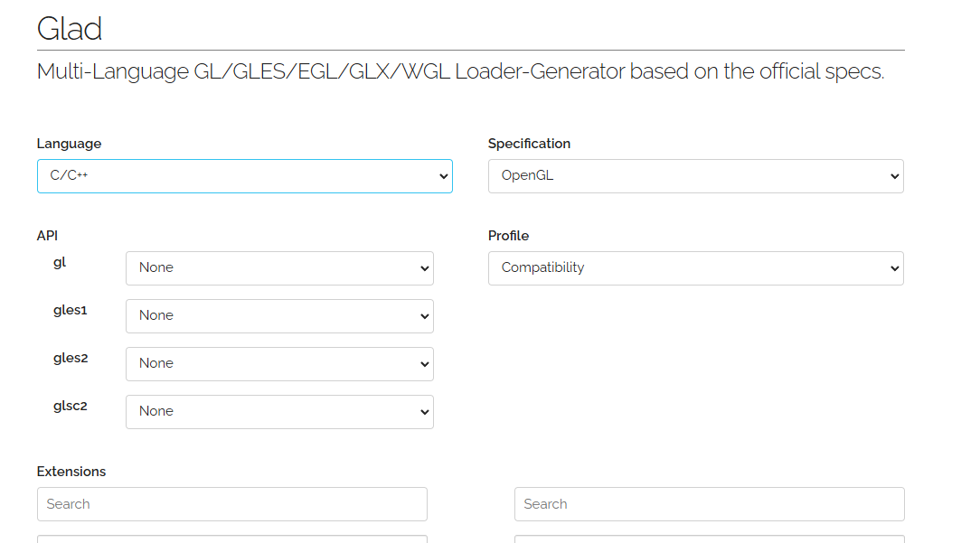
Task: Expand the gles1 version dropdown
Action: pyautogui.click(x=279, y=316)
